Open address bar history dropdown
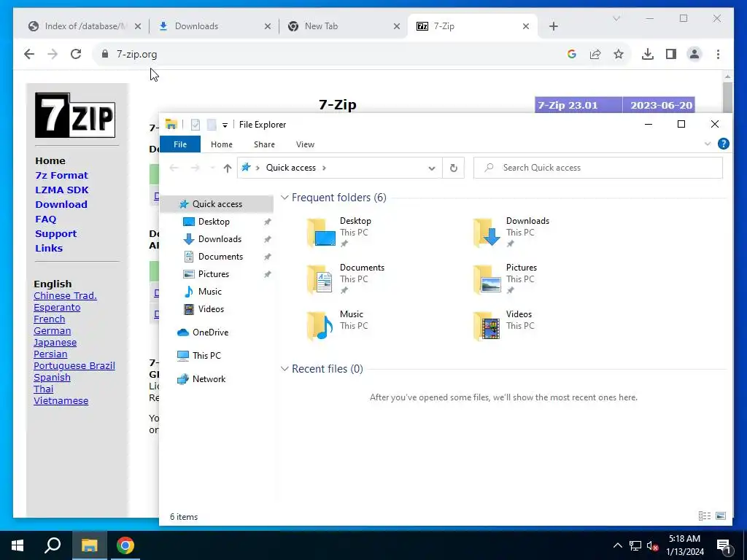This screenshot has height=560, width=747. click(432, 168)
